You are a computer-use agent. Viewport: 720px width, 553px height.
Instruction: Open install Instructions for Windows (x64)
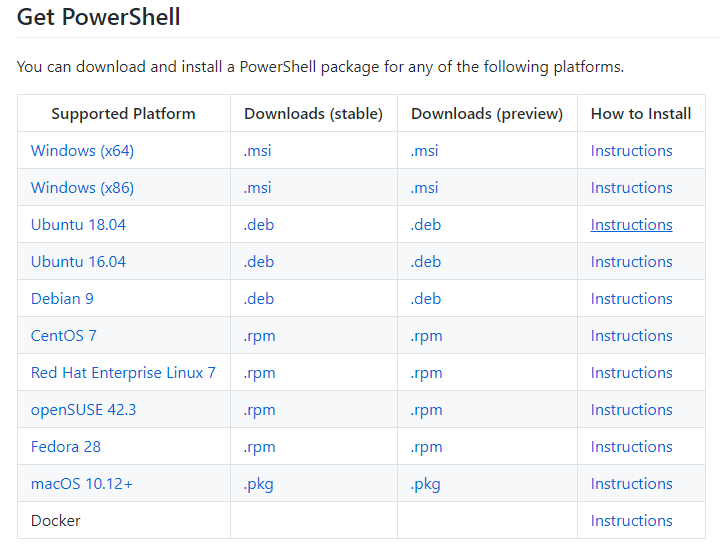click(x=631, y=151)
